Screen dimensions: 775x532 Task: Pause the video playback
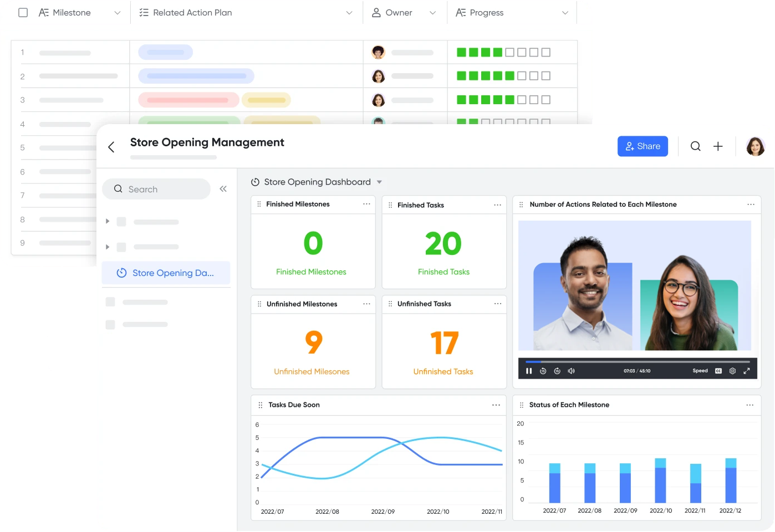[x=529, y=371]
